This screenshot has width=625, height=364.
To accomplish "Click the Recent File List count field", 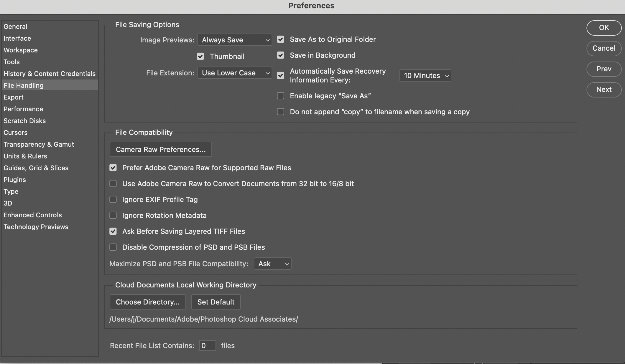I will tap(208, 346).
